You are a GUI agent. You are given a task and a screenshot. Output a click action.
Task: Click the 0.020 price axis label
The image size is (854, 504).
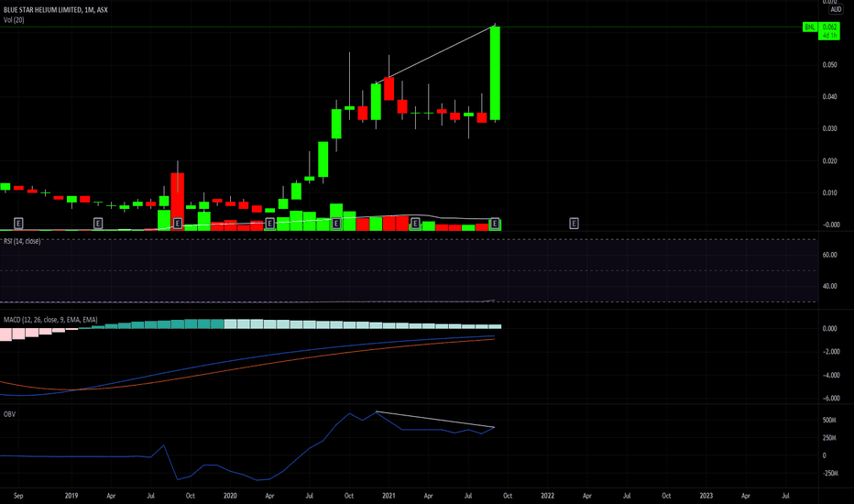tap(829, 160)
